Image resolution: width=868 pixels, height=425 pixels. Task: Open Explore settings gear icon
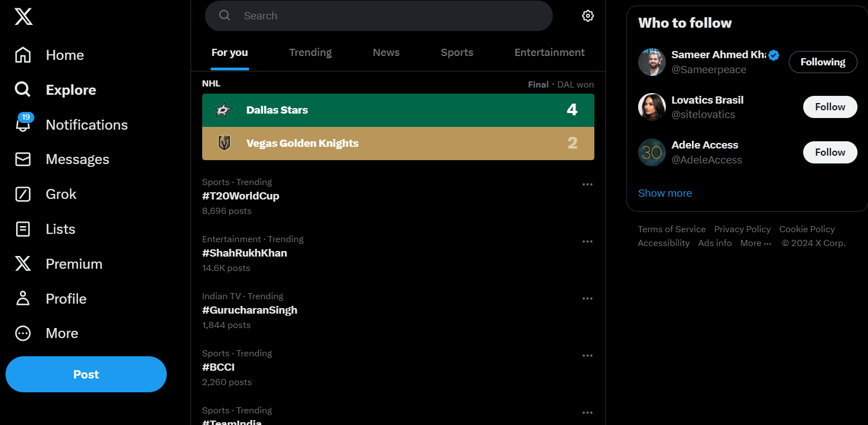(x=588, y=16)
